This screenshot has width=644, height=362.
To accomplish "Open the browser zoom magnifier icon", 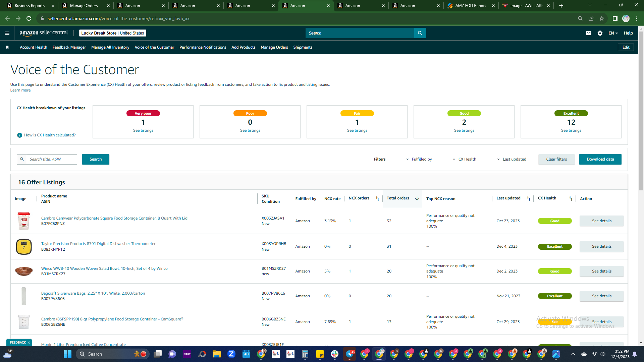I will tap(580, 18).
